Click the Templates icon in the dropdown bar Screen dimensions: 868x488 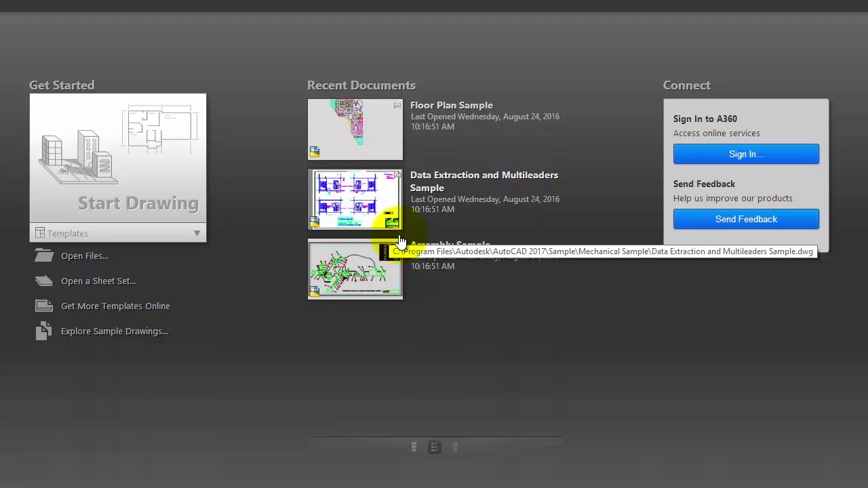point(40,233)
